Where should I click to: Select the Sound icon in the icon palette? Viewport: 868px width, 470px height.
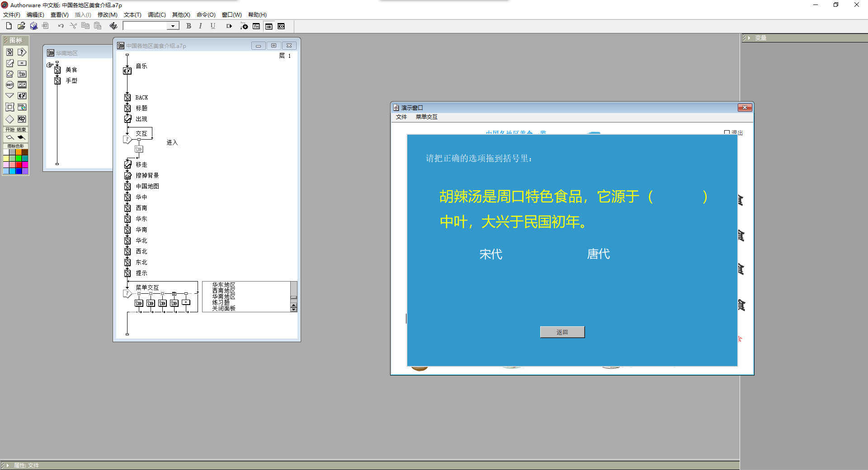[x=22, y=96]
